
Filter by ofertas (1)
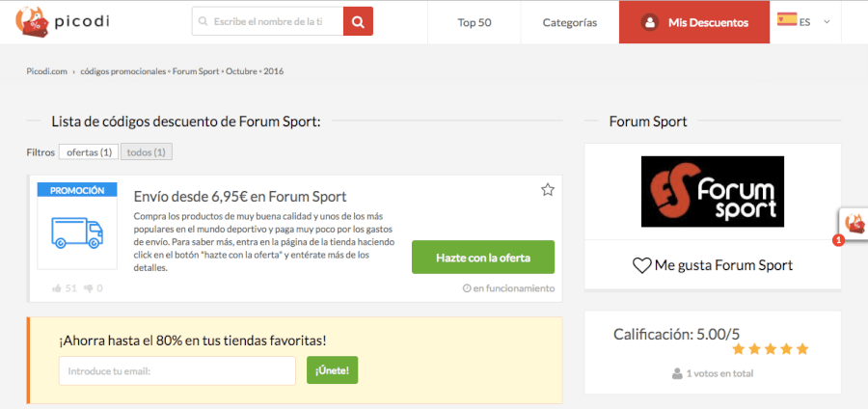(89, 152)
